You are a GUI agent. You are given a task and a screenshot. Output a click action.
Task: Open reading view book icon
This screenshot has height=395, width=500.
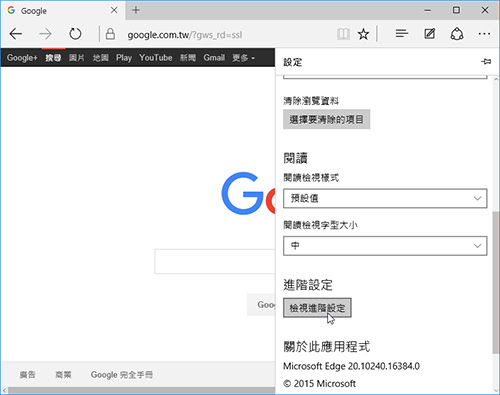[343, 34]
